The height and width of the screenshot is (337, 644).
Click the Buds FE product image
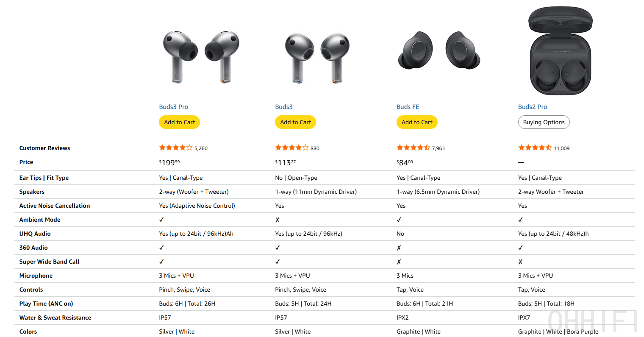439,51
